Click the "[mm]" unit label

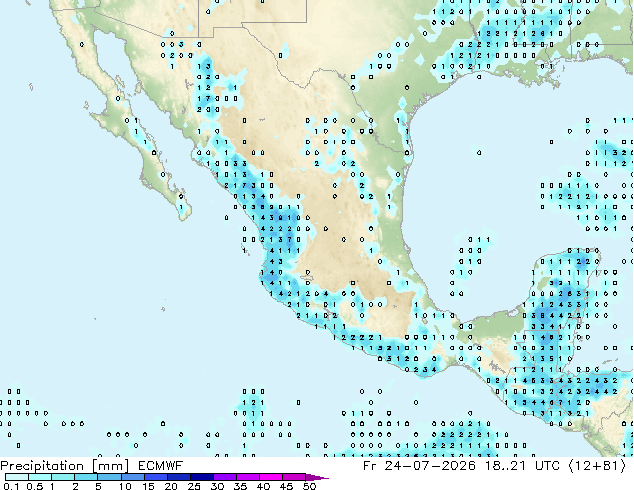click(110, 466)
